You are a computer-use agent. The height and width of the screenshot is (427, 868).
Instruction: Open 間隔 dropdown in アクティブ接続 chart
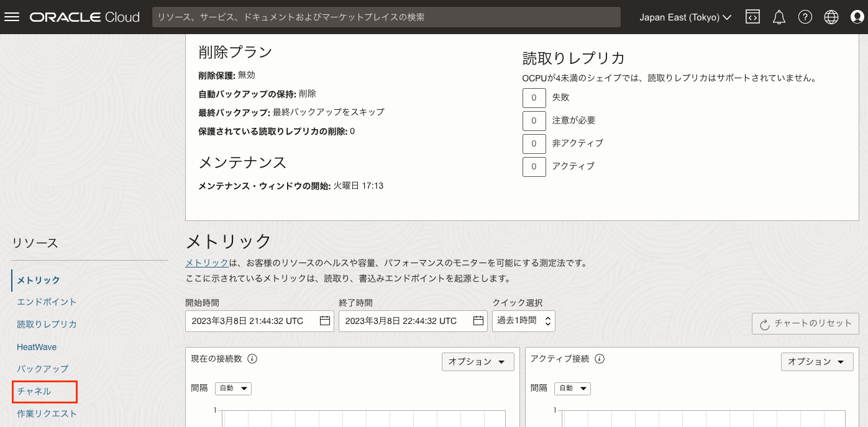573,389
